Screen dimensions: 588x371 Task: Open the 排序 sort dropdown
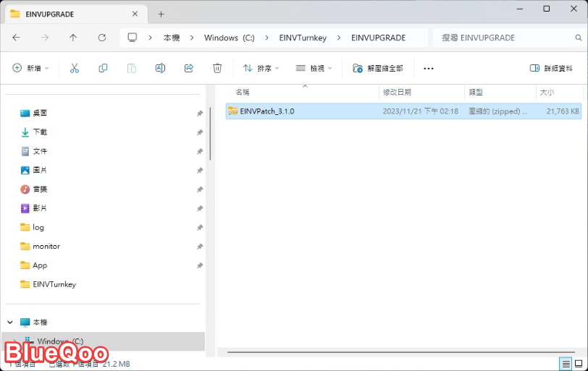click(261, 68)
